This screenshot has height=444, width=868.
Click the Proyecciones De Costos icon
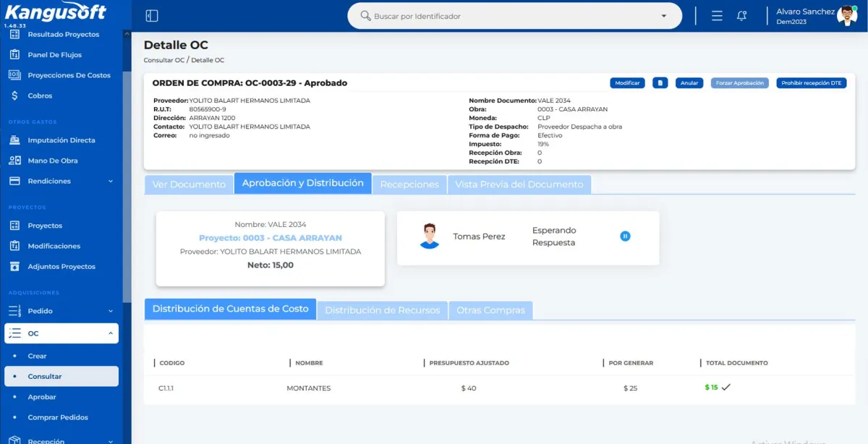click(14, 75)
